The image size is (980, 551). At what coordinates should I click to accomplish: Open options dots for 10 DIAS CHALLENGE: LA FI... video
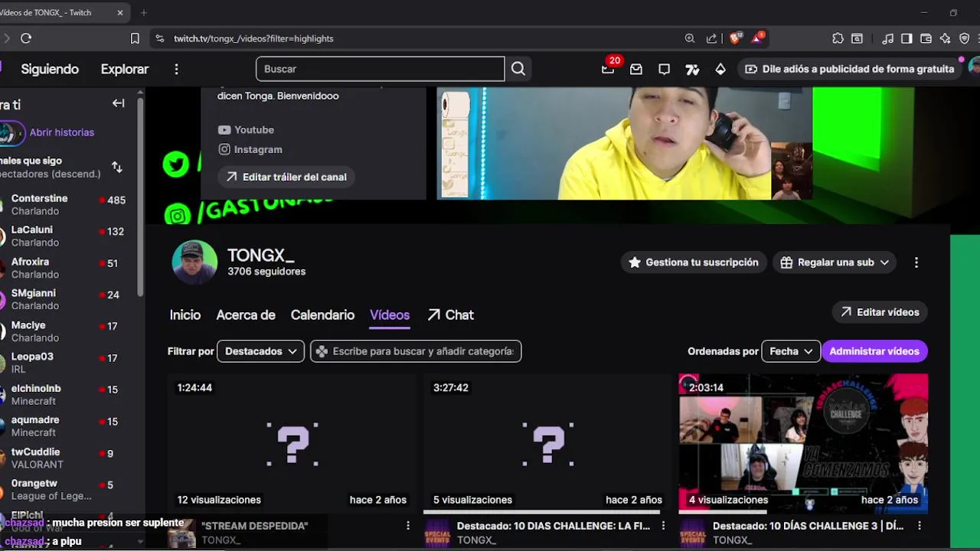664,526
